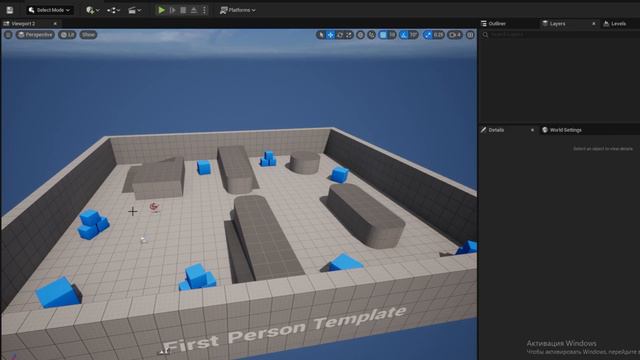Select the red Player Start actor in viewport
Screen dimensions: 640x360
pyautogui.click(x=154, y=207)
